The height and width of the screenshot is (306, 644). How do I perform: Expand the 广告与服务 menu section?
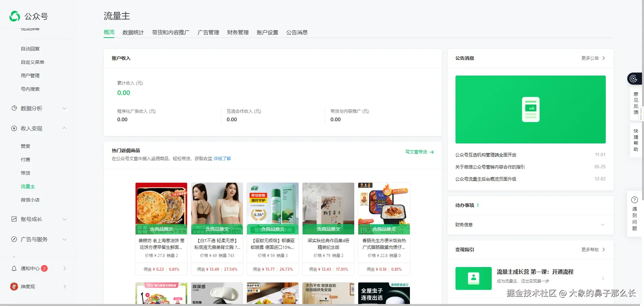point(64,239)
